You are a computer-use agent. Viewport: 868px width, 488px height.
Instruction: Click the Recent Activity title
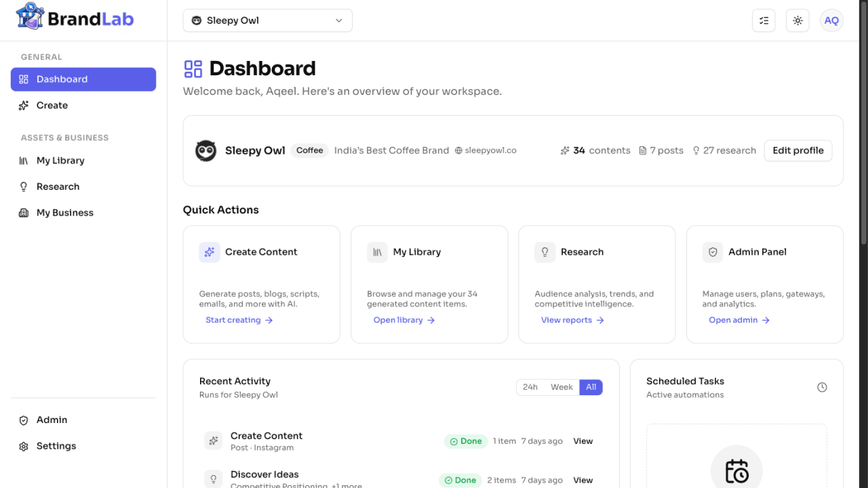point(235,382)
